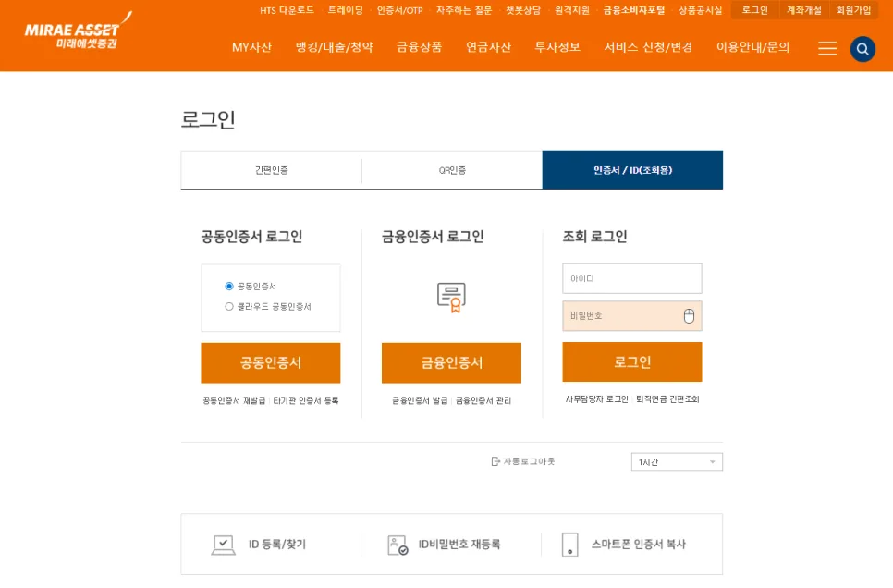This screenshot has height=588, width=893.
Task: Open the 서비스 신청/변경 menu
Action: click(648, 47)
